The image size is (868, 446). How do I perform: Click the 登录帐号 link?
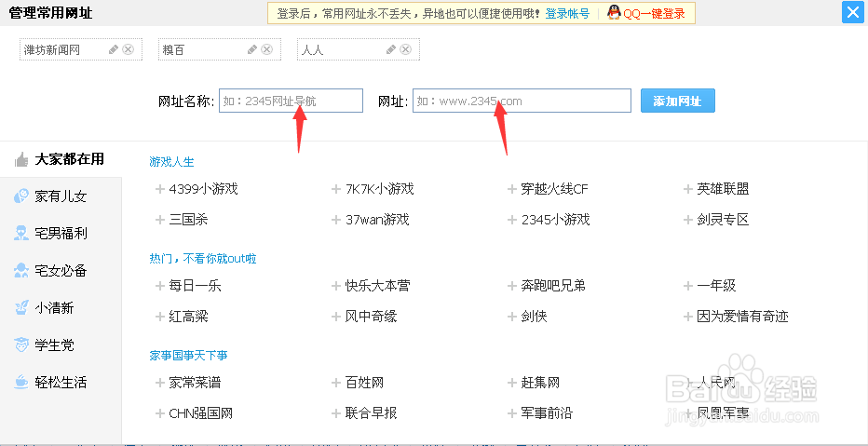click(567, 13)
